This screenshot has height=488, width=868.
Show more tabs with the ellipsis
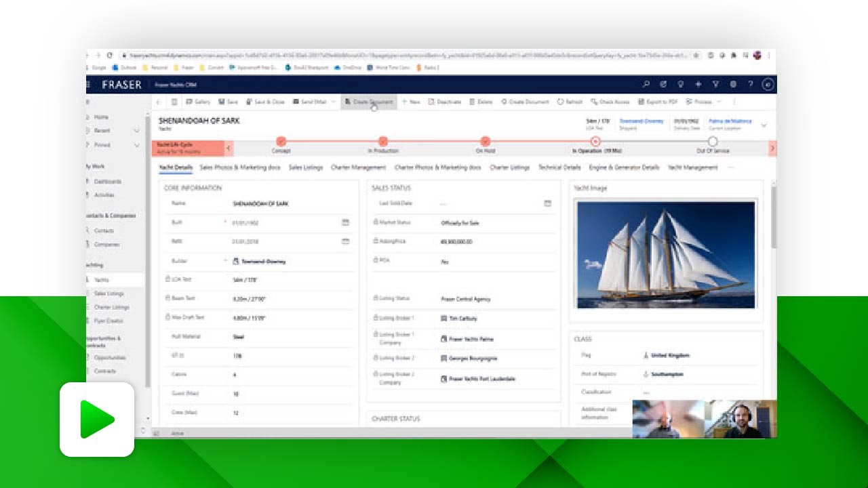click(x=731, y=167)
